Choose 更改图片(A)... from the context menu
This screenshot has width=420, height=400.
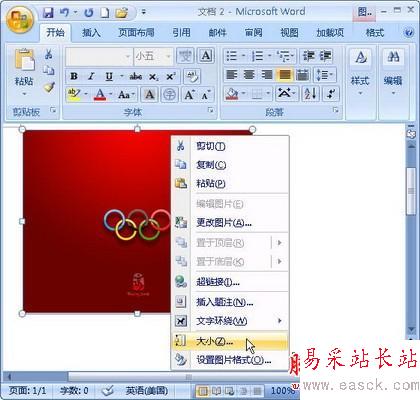[229, 223]
